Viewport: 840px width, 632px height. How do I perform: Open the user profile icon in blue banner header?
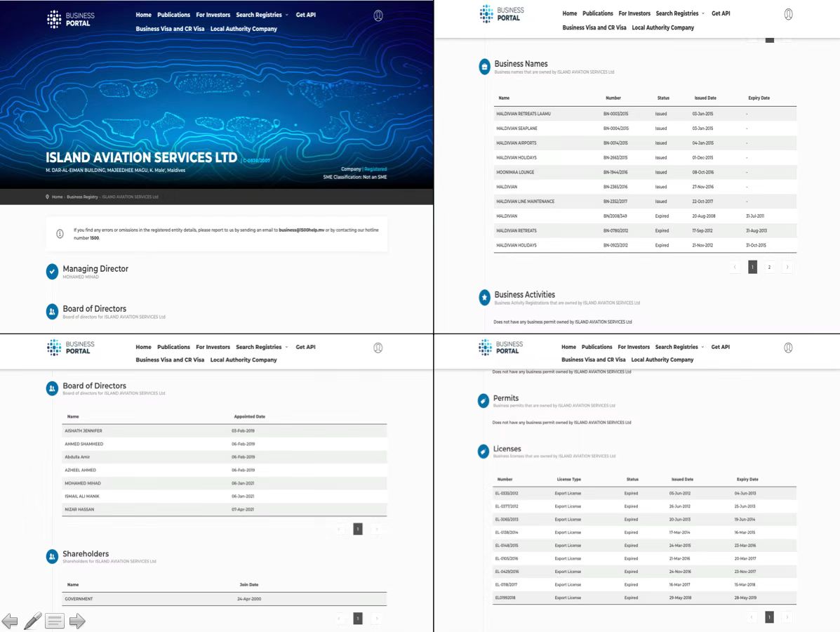click(378, 15)
